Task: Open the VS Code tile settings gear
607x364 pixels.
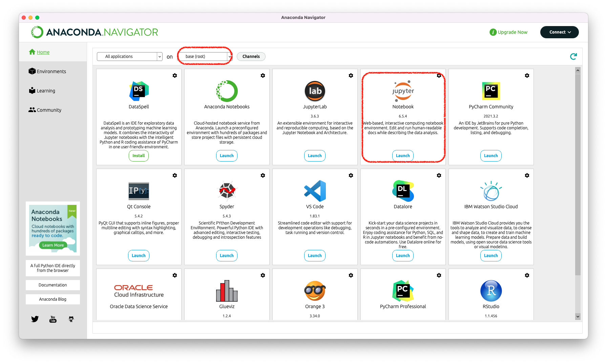Action: point(351,175)
